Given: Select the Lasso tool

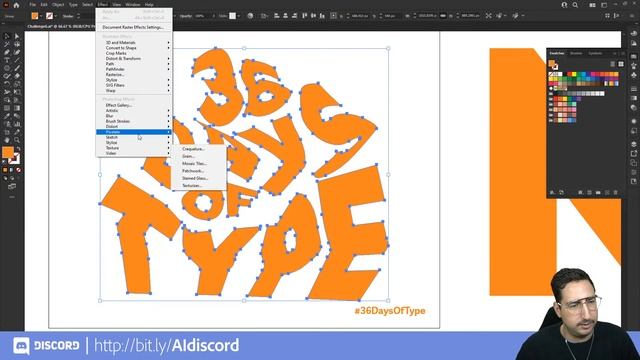Looking at the screenshot, I should click(x=17, y=44).
